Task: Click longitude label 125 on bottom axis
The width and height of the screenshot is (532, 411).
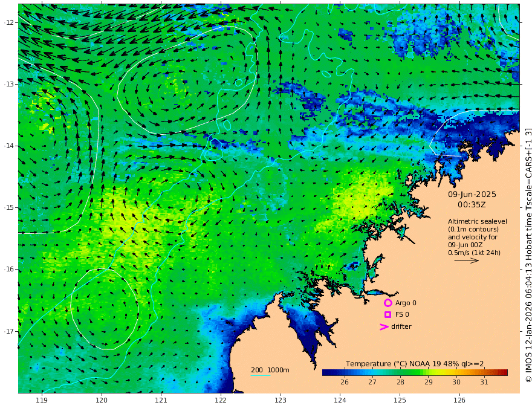Action: click(400, 401)
